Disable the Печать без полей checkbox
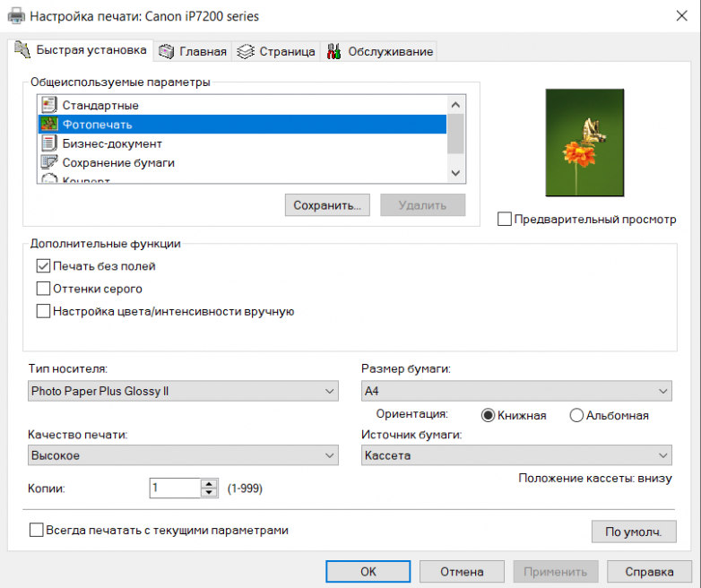This screenshot has width=701, height=588. coord(43,265)
